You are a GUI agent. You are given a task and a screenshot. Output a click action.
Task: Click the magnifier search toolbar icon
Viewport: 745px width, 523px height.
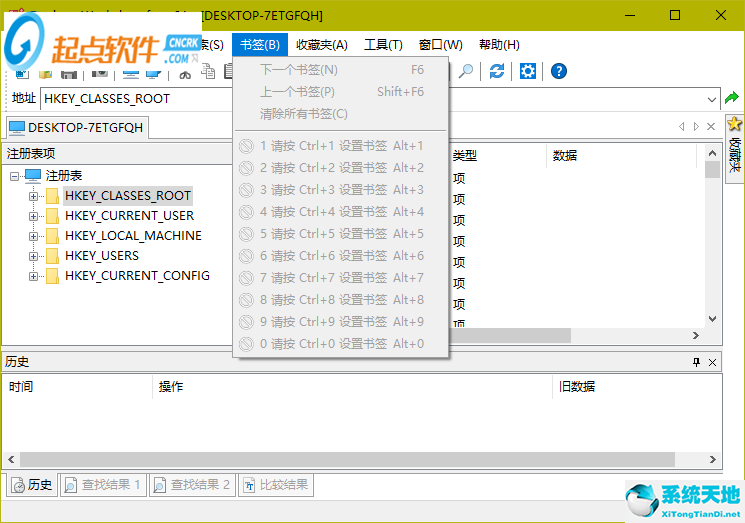(466, 71)
